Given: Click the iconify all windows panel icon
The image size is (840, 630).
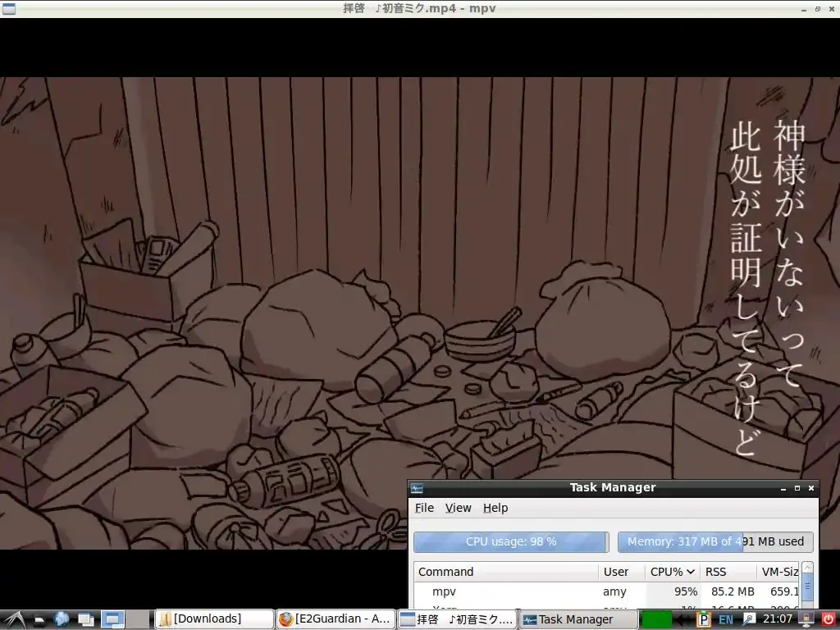Looking at the screenshot, I should coord(86,620).
